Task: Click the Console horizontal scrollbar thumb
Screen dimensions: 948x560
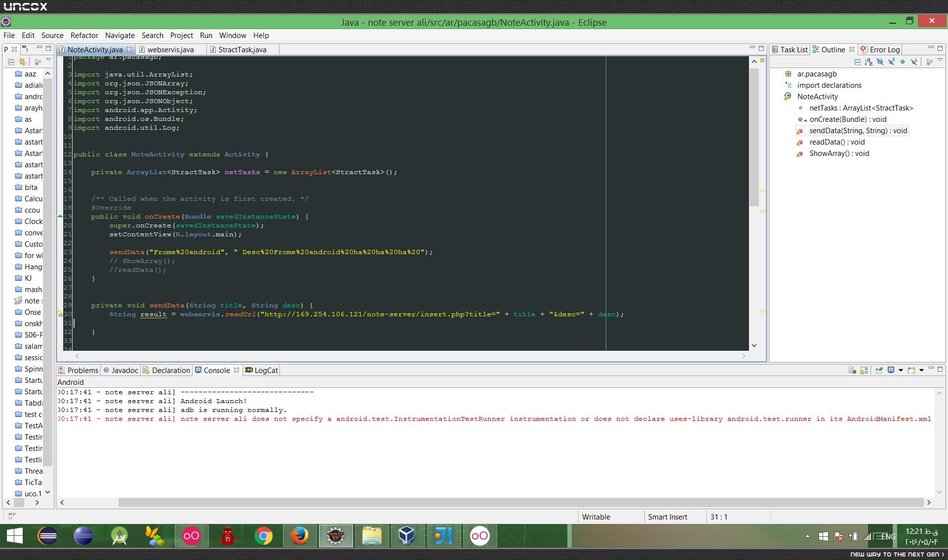Action: pyautogui.click(x=521, y=502)
